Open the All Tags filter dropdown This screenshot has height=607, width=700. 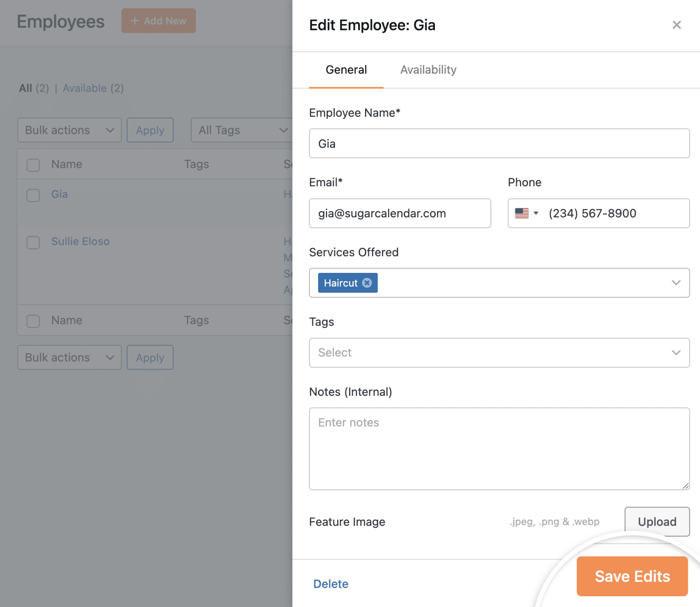(x=241, y=130)
